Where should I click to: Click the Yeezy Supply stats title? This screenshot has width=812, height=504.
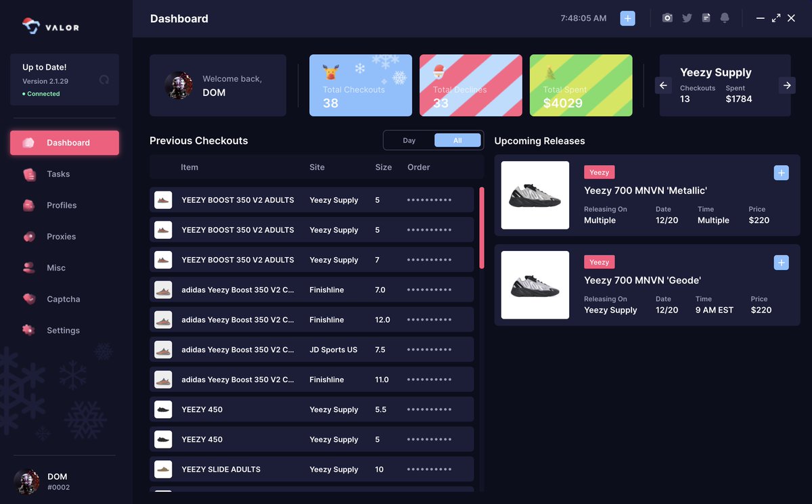coord(716,72)
